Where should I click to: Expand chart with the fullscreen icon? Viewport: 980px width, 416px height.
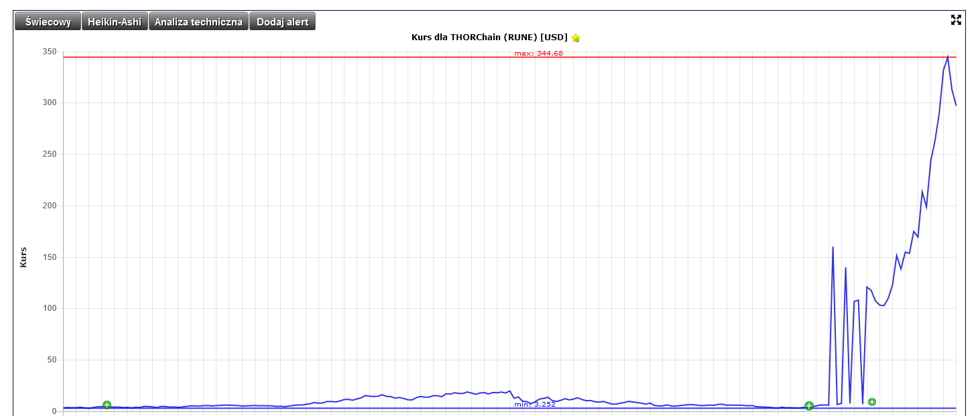tap(956, 20)
